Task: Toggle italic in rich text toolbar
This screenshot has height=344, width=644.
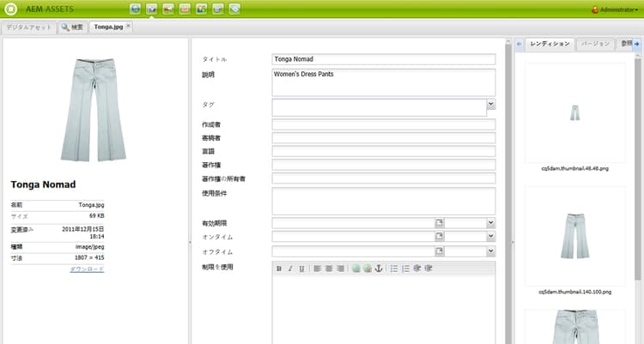Action: (290, 269)
